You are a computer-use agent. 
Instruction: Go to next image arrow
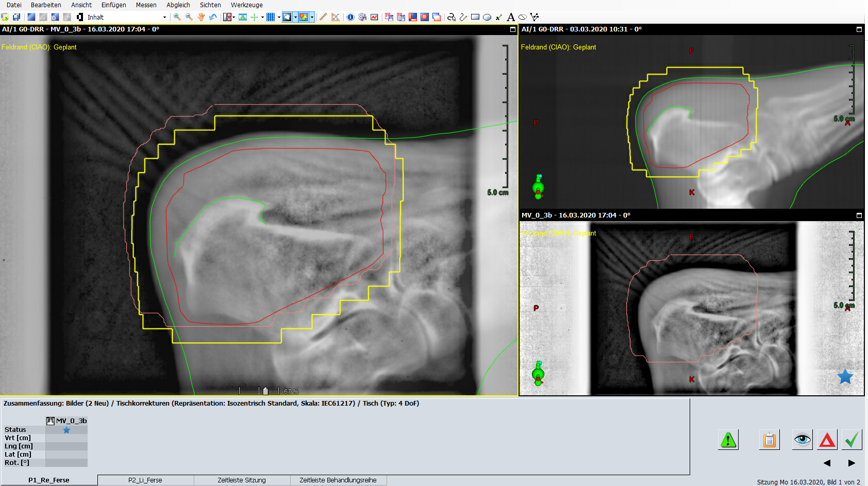[852, 463]
